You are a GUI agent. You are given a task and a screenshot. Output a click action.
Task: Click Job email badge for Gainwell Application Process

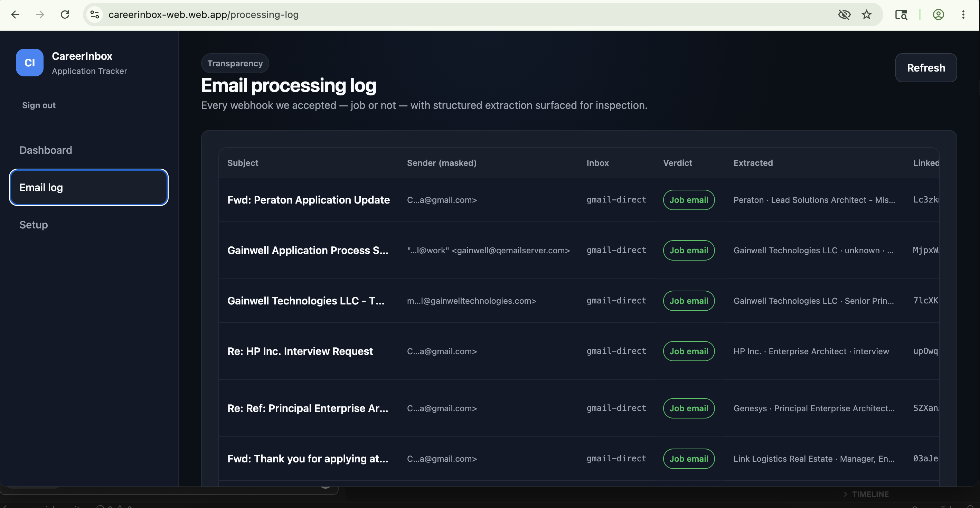(689, 251)
